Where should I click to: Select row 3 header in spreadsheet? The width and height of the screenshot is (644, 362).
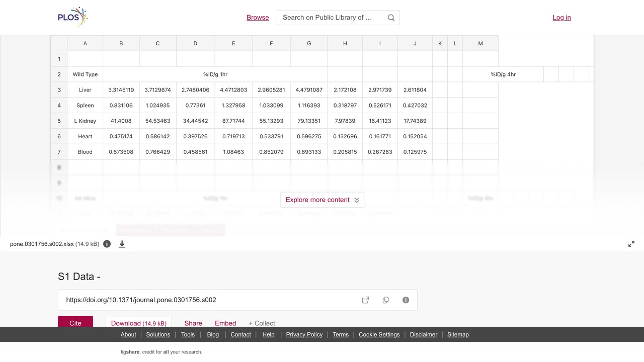[59, 90]
